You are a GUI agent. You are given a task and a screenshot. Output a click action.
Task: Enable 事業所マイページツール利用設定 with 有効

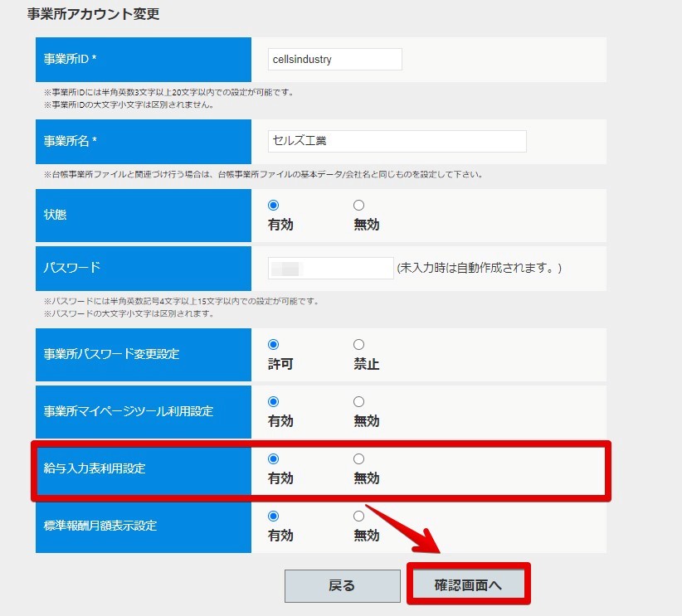pos(273,401)
